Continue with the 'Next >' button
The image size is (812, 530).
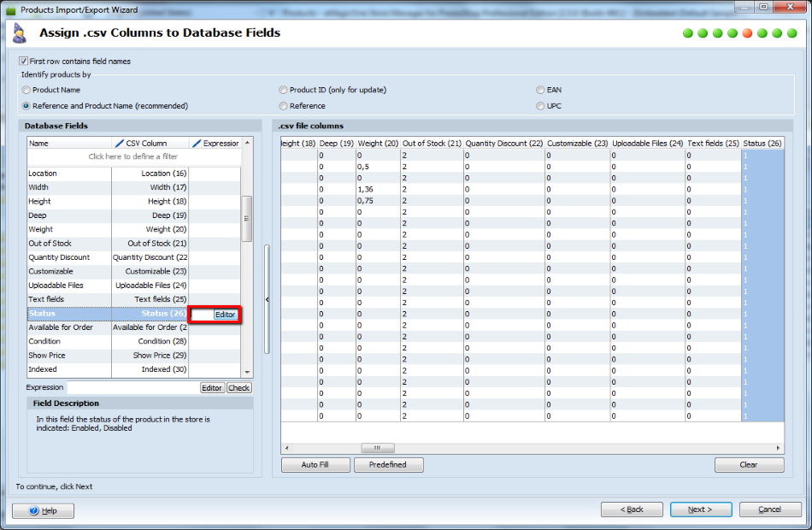coord(701,509)
